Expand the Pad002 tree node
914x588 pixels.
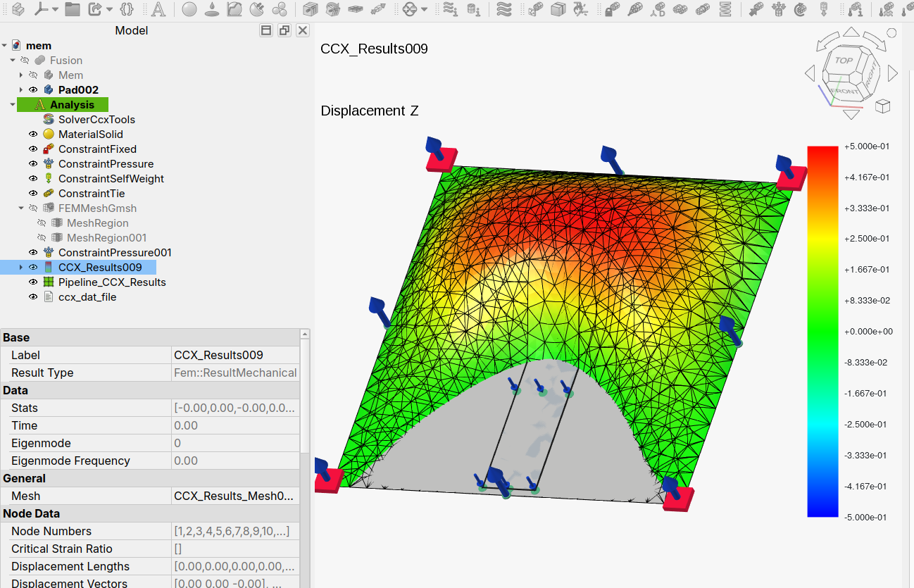(21, 90)
